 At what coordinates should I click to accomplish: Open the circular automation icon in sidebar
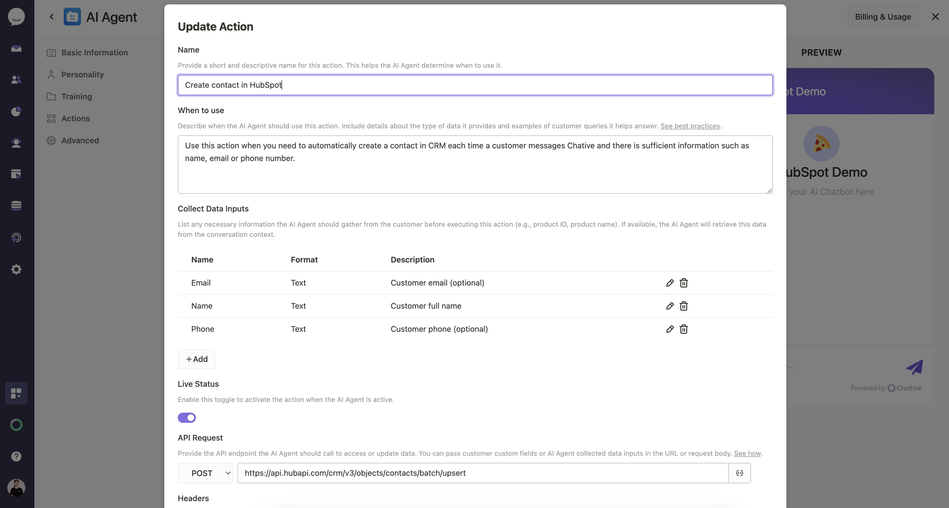16,237
